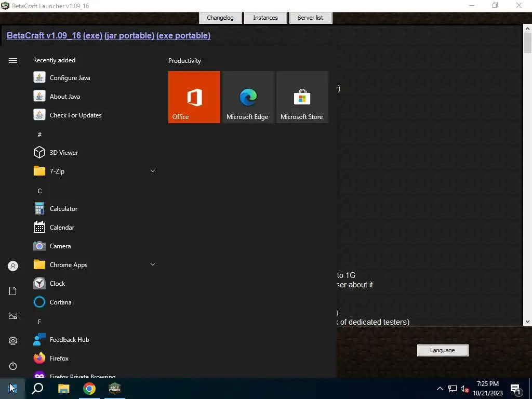Launch Check For Updates Java entry
Image resolution: width=532 pixels, height=399 pixels.
pyautogui.click(x=95, y=115)
